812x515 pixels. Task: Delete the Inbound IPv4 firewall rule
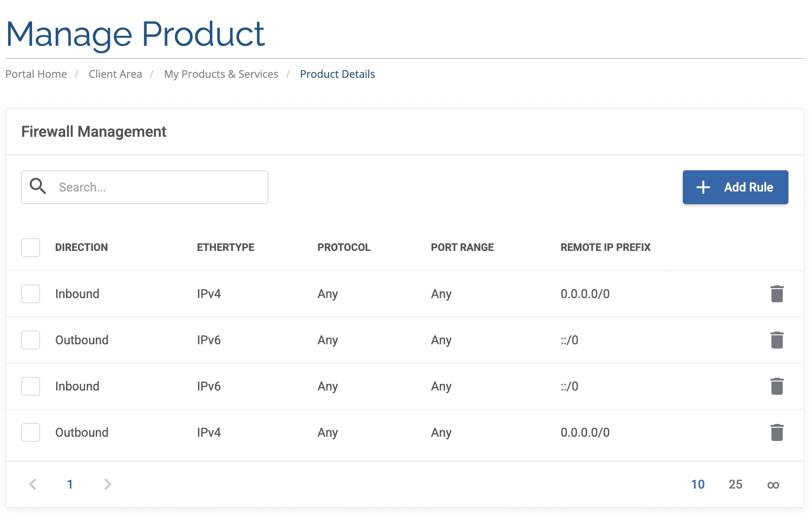click(x=777, y=294)
